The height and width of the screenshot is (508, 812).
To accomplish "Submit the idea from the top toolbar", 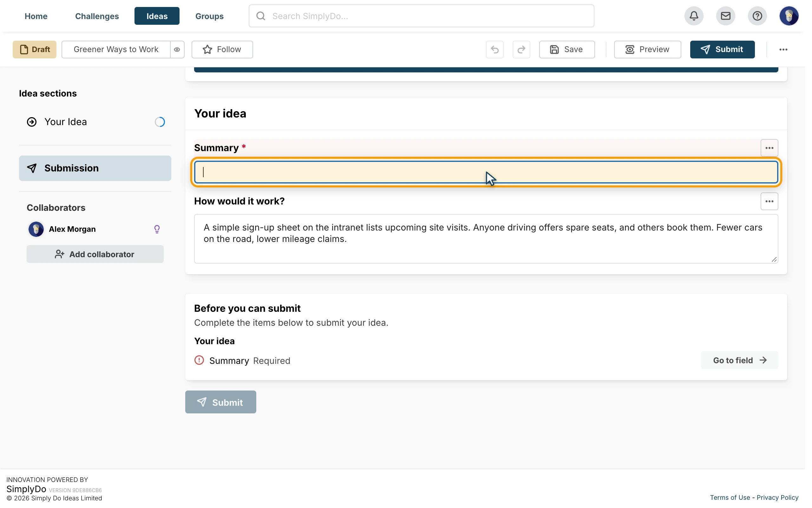I will pos(722,50).
